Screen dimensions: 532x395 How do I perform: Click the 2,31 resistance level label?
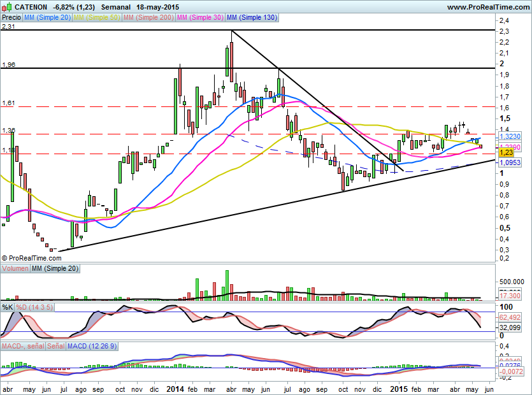click(8, 26)
